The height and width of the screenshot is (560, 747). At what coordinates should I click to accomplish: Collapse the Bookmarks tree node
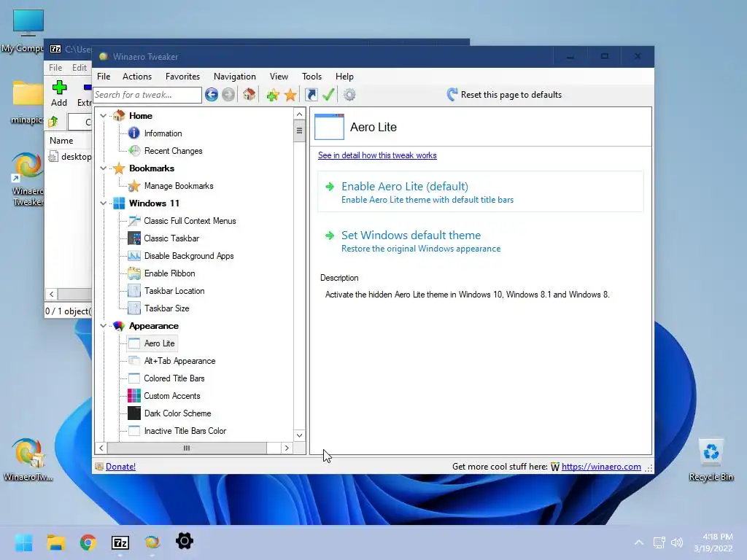103,168
